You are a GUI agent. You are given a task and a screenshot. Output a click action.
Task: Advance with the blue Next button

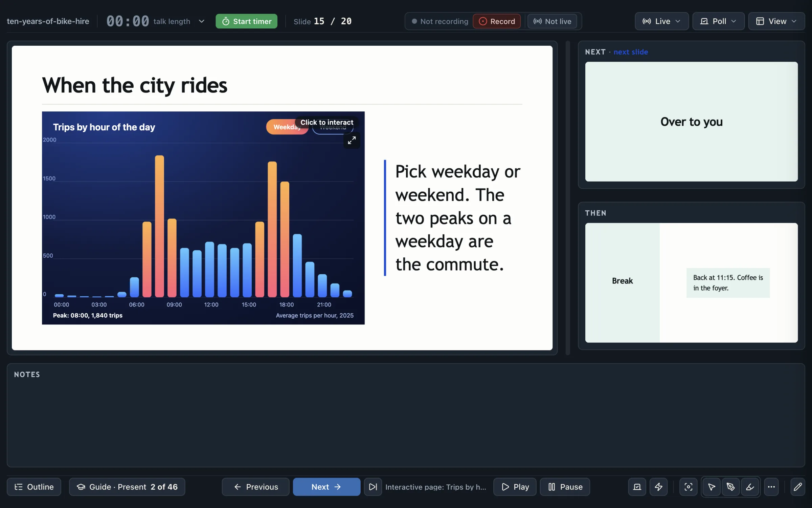(326, 487)
